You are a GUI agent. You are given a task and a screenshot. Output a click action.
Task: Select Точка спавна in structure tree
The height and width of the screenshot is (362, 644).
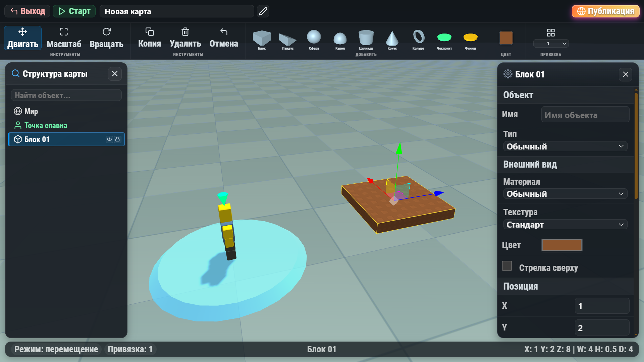46,125
